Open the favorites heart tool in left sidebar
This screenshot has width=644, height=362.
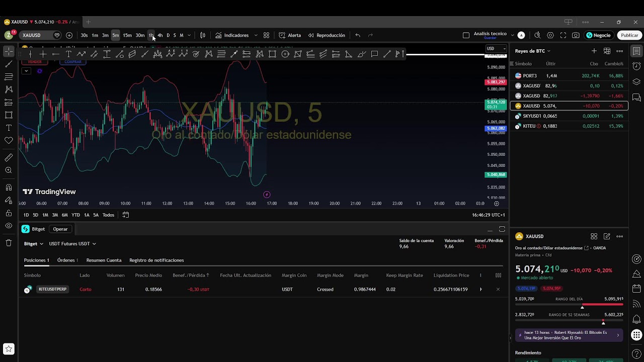click(9, 140)
